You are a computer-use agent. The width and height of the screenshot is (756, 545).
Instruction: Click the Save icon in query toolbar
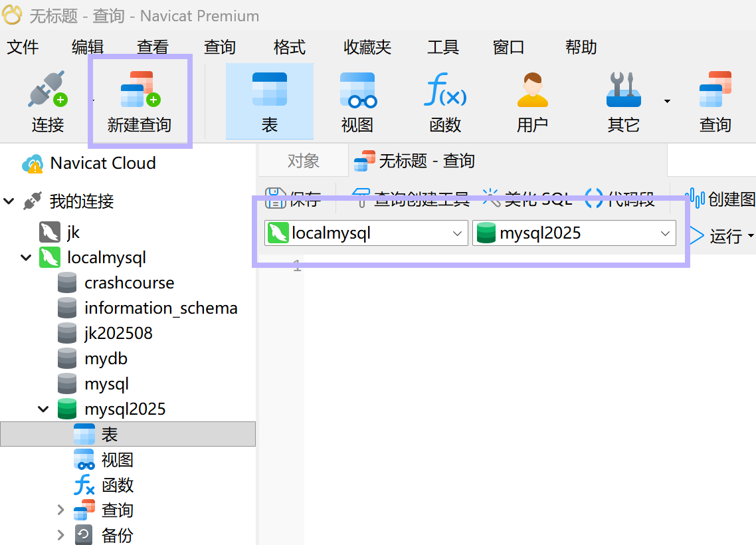pos(275,198)
